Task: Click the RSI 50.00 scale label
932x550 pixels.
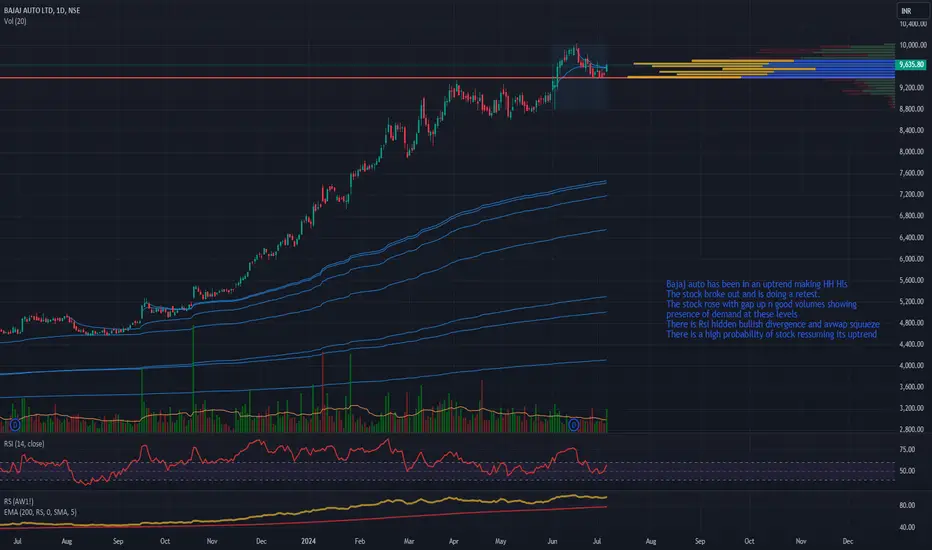Action: (907, 471)
